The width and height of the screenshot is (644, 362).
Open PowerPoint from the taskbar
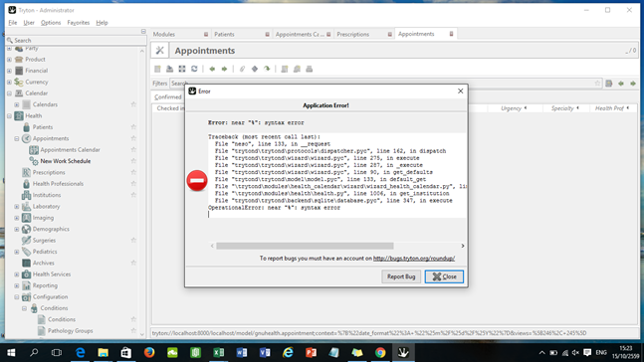click(311, 353)
